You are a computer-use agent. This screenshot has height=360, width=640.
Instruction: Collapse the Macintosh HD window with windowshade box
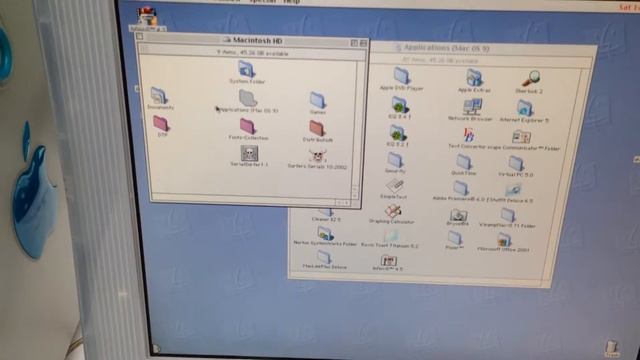(363, 43)
